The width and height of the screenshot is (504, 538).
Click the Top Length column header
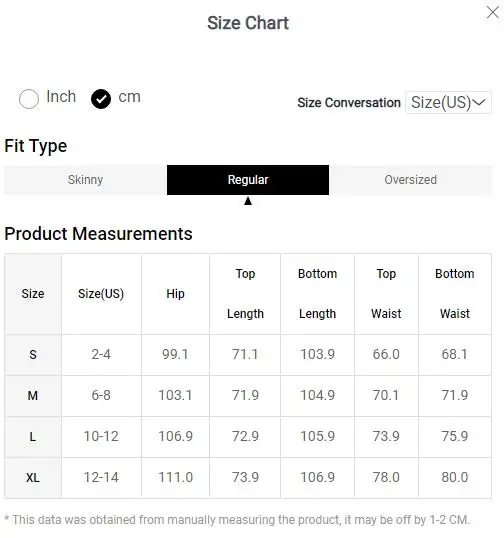click(245, 294)
